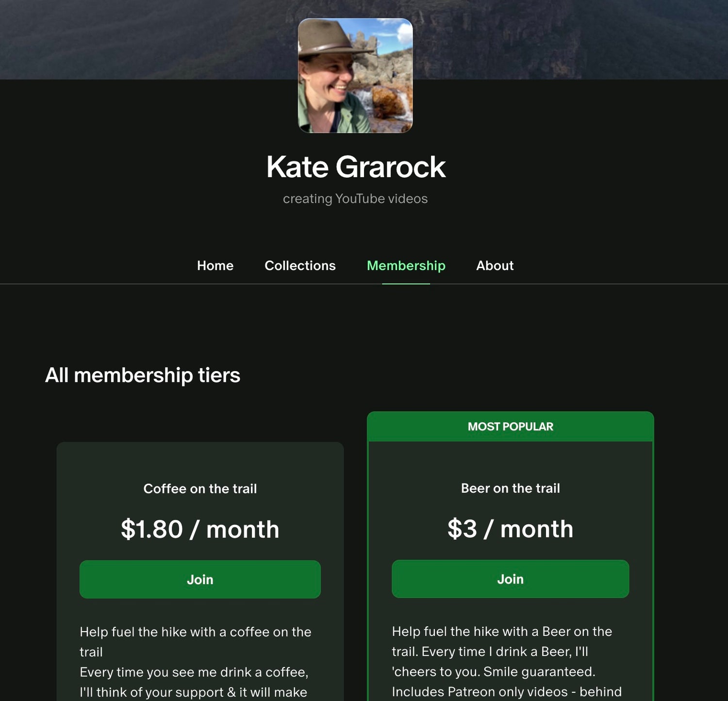Select the 'Coffee on the trail' title
Viewport: 728px width, 701px height.
click(200, 489)
